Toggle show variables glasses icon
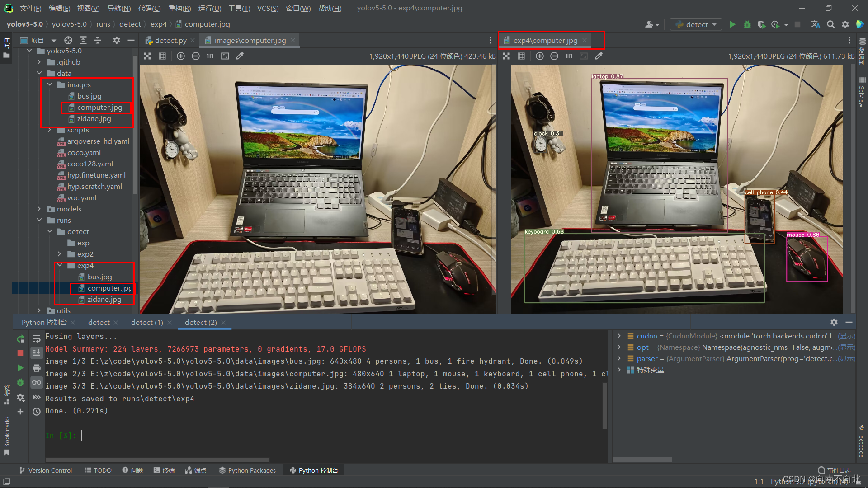868x488 pixels. 37,383
